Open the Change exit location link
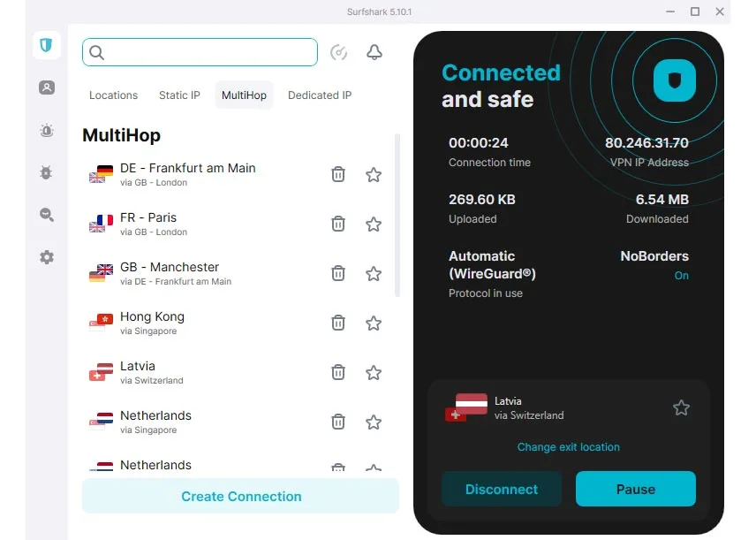Screen dimensions: 756x540 (568, 447)
